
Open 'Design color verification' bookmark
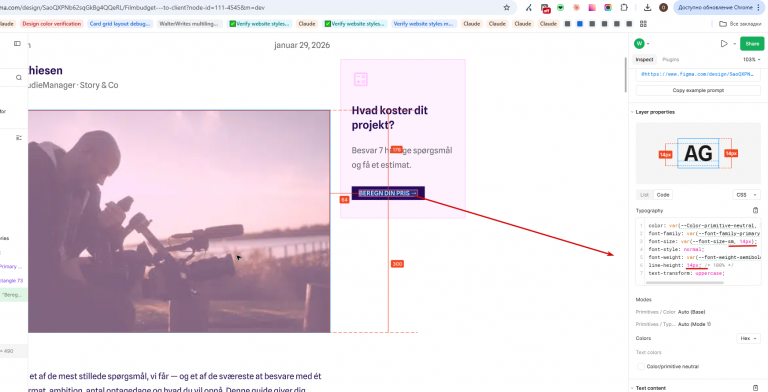[x=51, y=24]
